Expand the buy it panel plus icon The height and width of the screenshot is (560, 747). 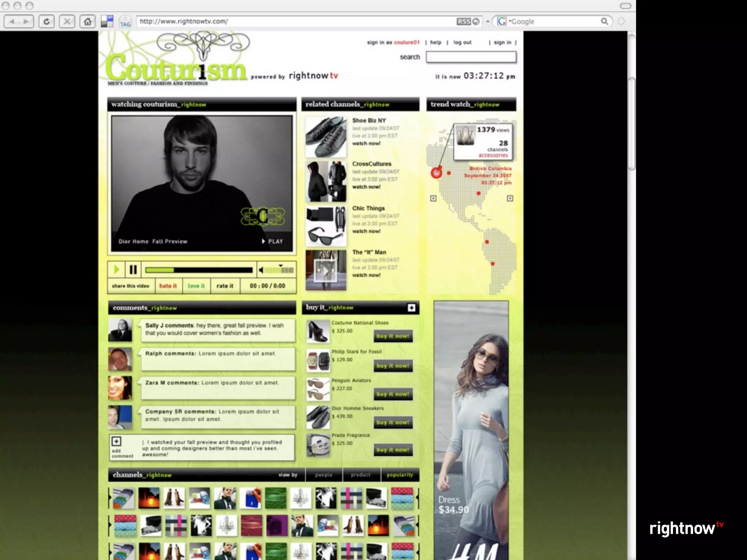[411, 308]
